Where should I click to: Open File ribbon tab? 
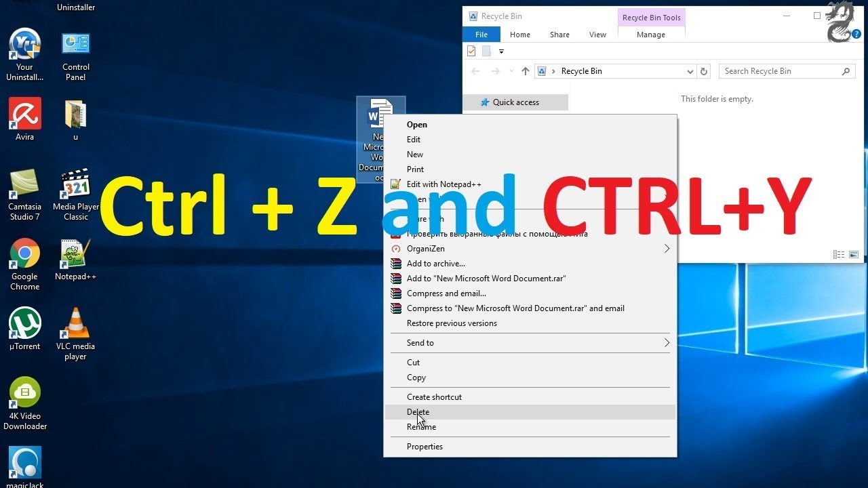pos(481,35)
